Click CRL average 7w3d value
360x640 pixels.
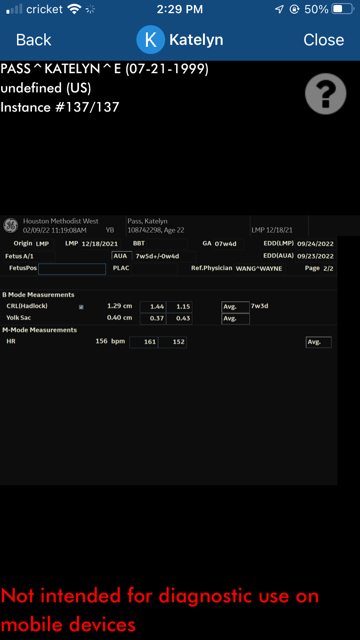tap(260, 306)
